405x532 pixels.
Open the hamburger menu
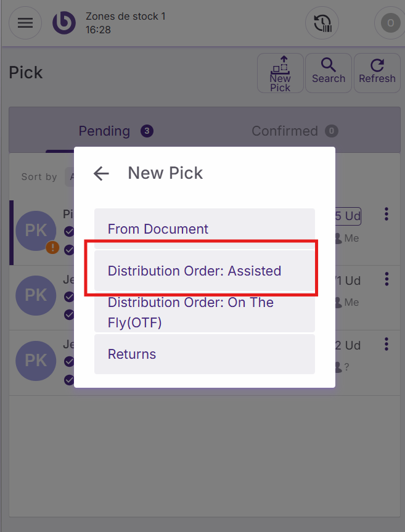25,23
